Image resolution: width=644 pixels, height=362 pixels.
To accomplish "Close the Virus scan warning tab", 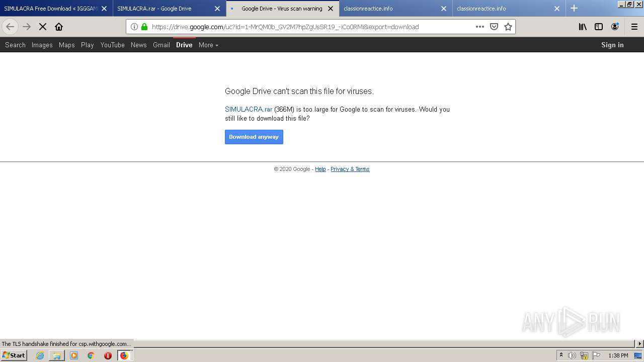I will pyautogui.click(x=331, y=9).
